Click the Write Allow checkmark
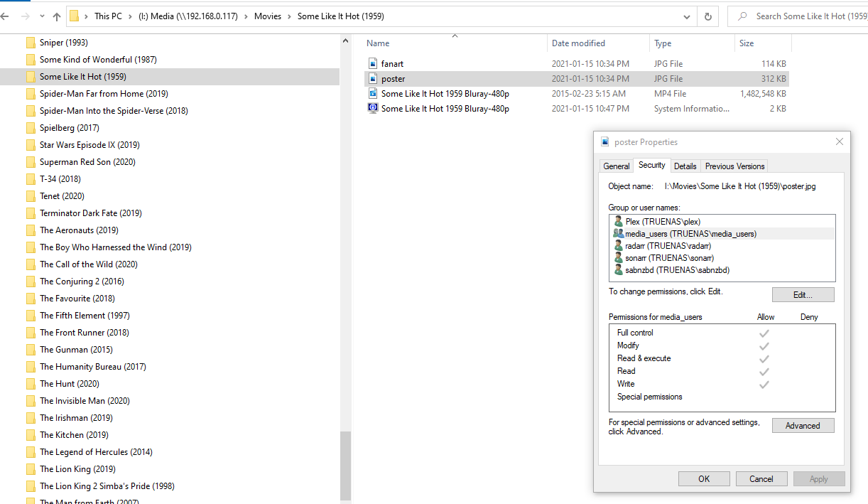The height and width of the screenshot is (504, 868). click(764, 385)
